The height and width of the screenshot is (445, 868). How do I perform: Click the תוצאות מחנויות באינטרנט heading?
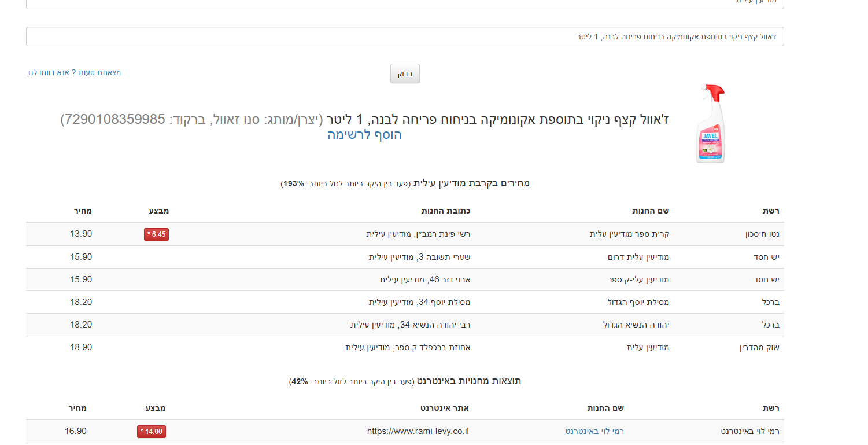[468, 381]
